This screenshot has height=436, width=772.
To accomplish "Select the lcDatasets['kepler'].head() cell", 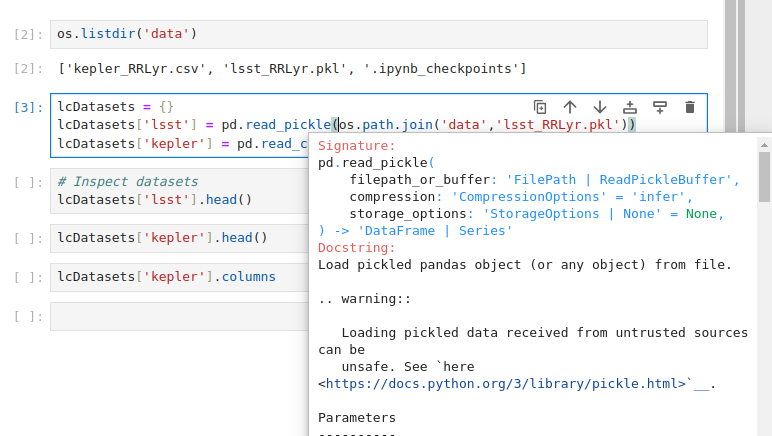I will coord(179,238).
